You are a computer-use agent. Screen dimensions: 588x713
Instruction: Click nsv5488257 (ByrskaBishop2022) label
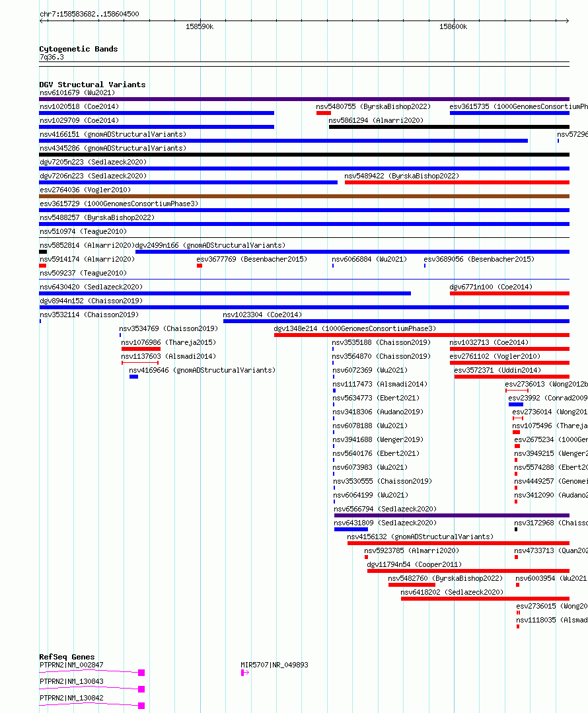tap(97, 217)
